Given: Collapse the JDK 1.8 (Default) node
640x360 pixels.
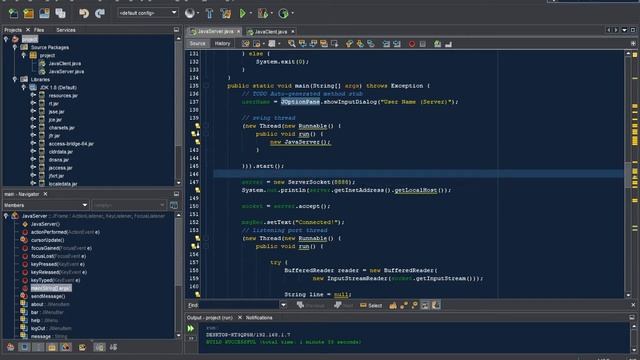Looking at the screenshot, I should [x=24, y=87].
